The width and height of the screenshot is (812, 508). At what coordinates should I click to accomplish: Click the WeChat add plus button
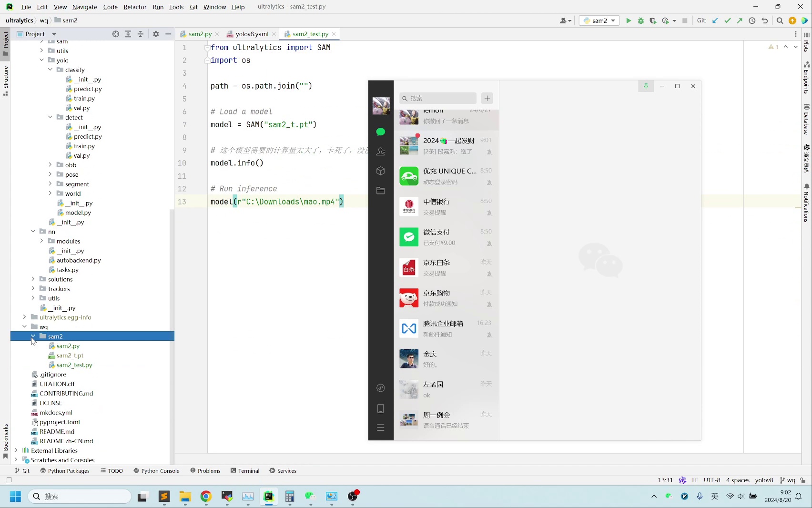pyautogui.click(x=487, y=98)
